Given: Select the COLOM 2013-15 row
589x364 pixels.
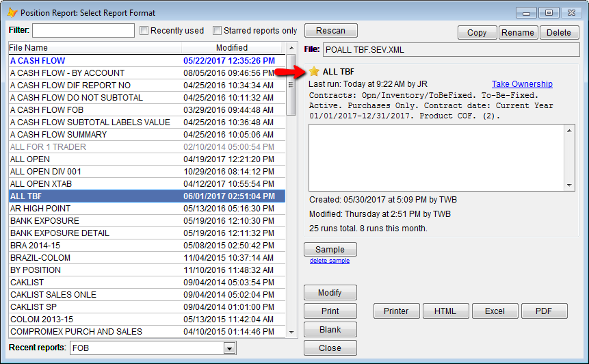Looking at the screenshot, I should pyautogui.click(x=147, y=320).
